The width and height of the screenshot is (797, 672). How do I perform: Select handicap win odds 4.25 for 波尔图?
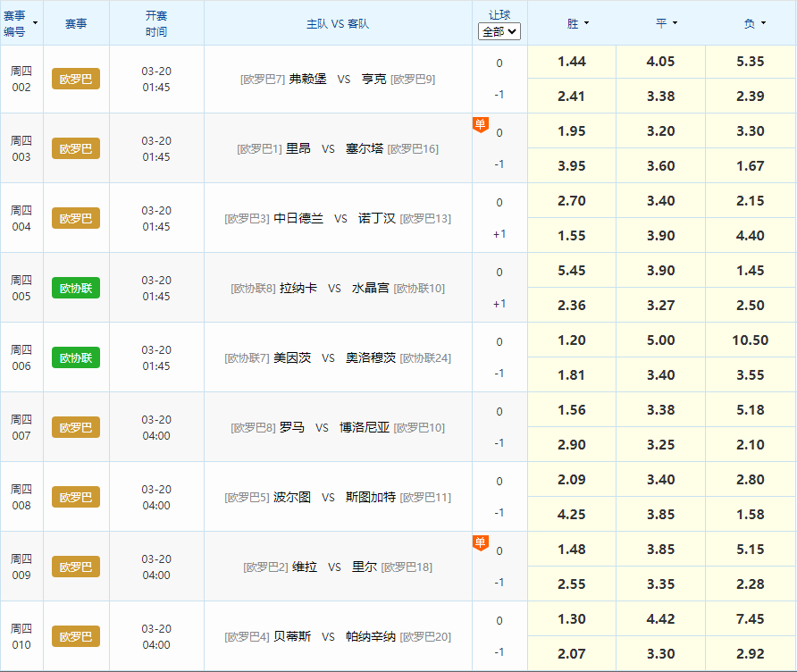[572, 514]
